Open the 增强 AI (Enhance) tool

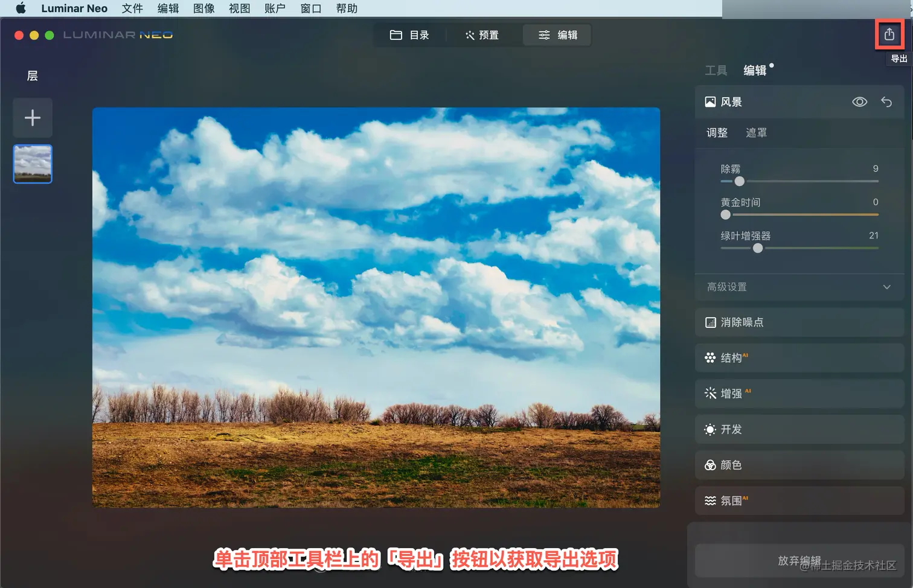(799, 394)
